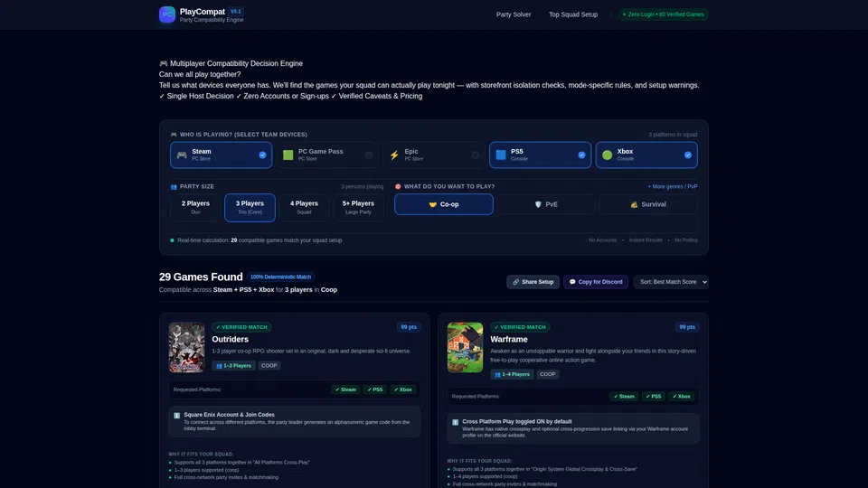Toggle the Steam platform checkmark
The image size is (868, 488).
(262, 155)
